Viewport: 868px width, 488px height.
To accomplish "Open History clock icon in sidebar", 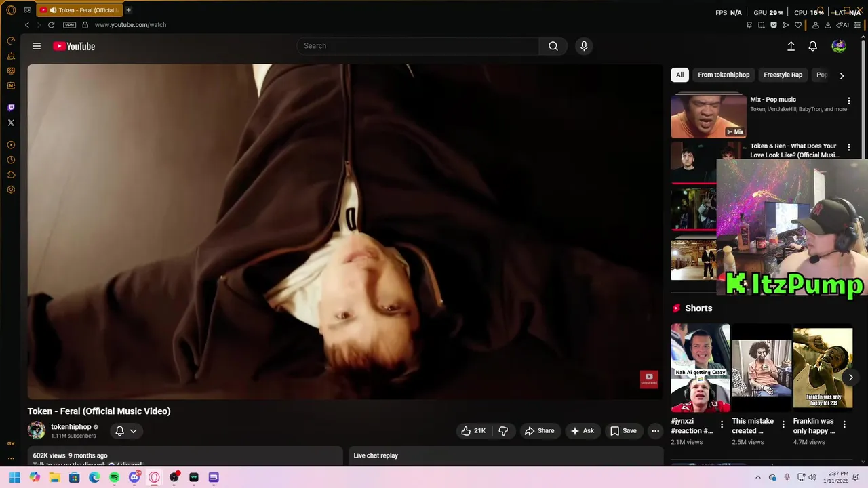I will pos(11,160).
